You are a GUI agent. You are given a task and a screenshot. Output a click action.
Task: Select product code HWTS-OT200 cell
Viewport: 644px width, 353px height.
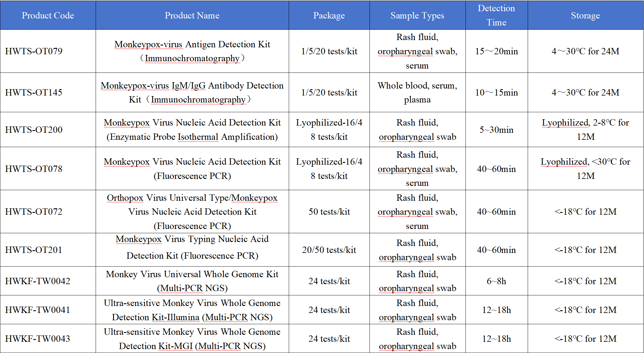coord(34,129)
